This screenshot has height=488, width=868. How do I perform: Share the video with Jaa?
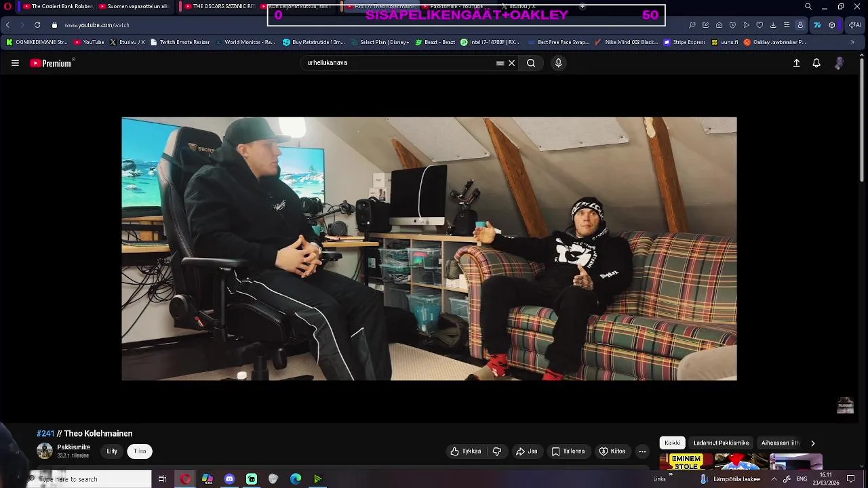click(527, 451)
